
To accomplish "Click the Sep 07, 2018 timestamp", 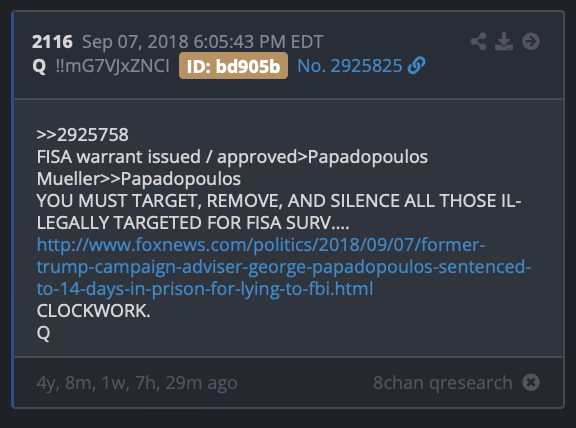I will tap(202, 42).
